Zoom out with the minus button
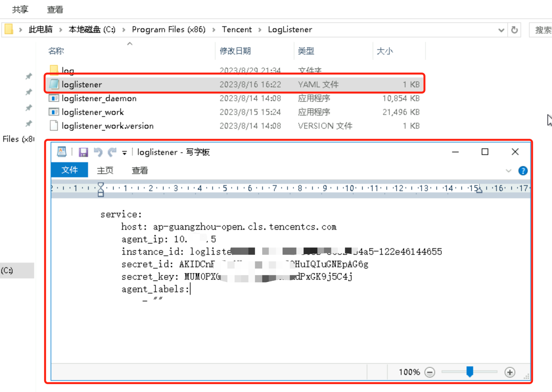Screen dimensions: 552x392 tap(430, 372)
